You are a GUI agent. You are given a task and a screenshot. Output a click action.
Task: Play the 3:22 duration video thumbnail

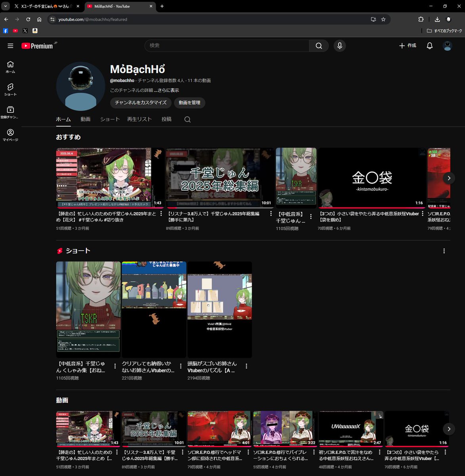point(285,429)
